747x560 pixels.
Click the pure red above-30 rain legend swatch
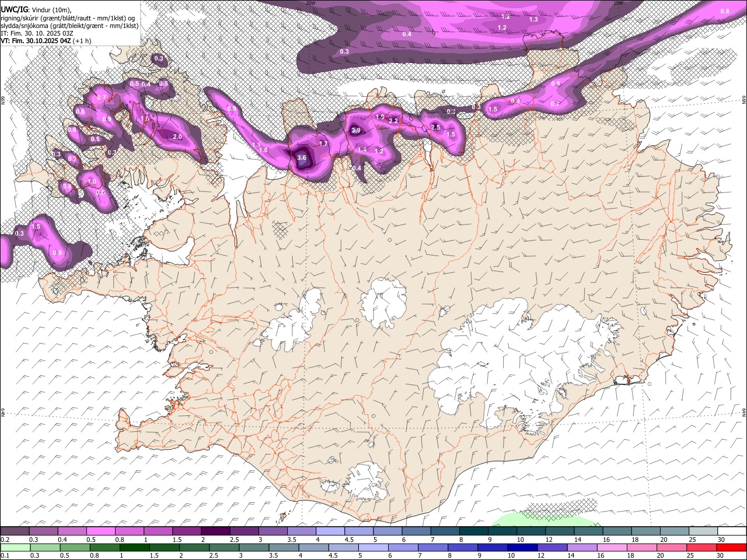click(x=731, y=547)
